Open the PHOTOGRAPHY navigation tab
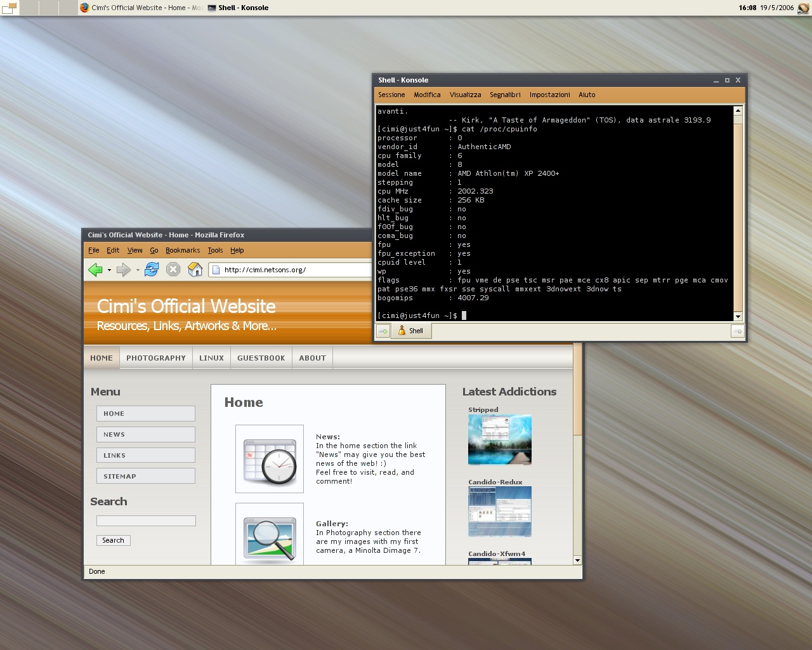The height and width of the screenshot is (650, 812). click(156, 358)
